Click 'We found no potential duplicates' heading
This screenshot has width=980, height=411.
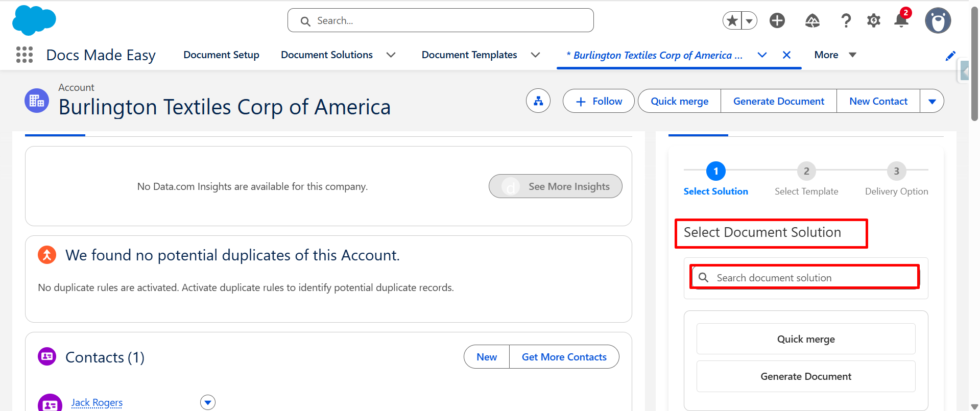232,255
